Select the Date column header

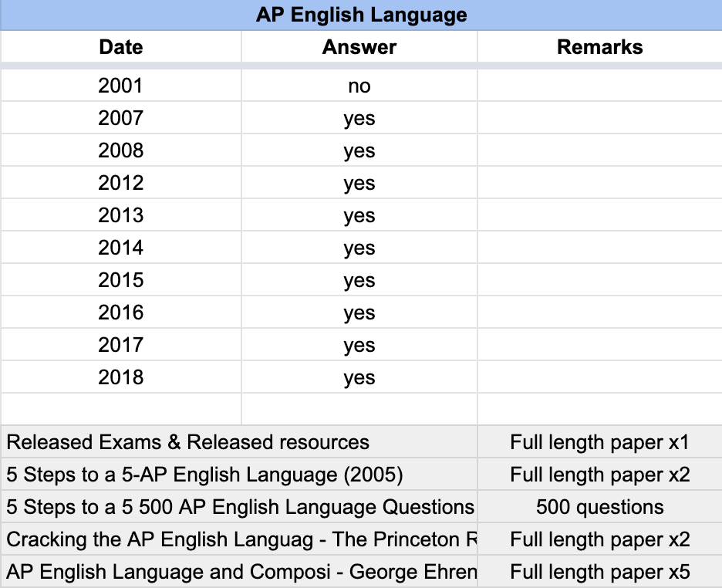click(x=120, y=47)
